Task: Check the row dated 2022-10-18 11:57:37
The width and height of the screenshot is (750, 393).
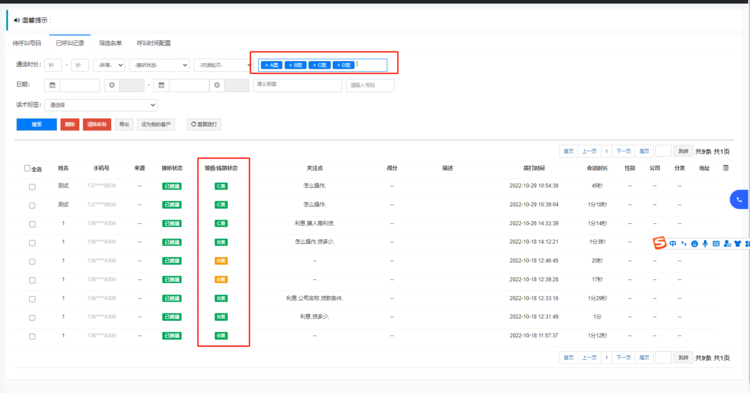Action: pos(32,337)
